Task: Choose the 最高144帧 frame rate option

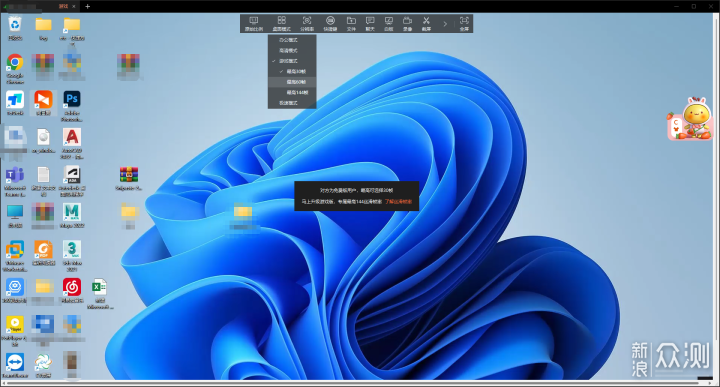Action: coord(292,93)
